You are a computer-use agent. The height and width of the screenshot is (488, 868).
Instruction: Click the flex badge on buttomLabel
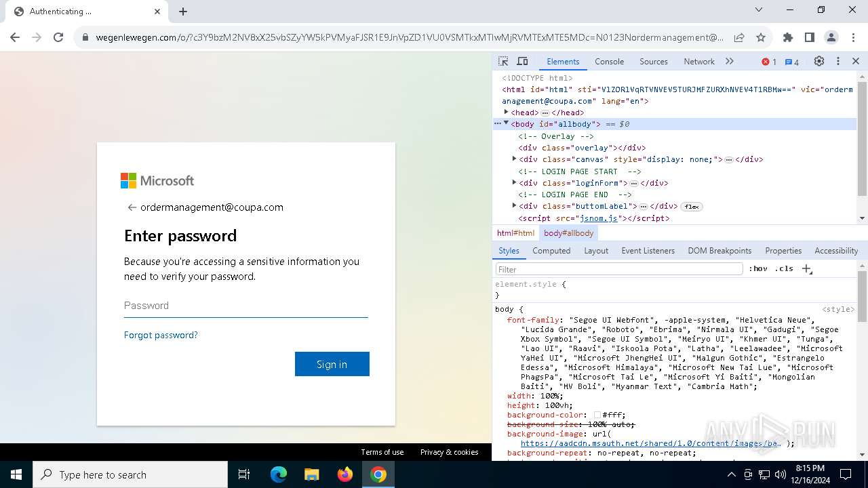(x=691, y=206)
